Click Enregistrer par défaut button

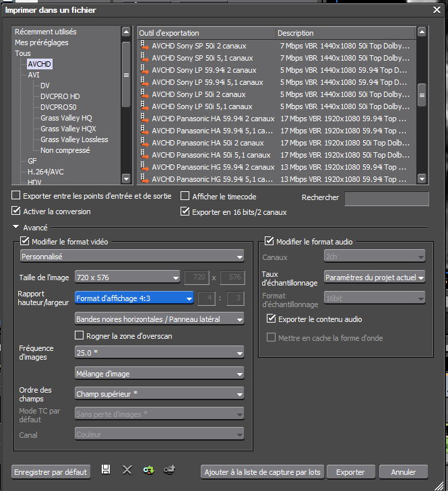51,472
